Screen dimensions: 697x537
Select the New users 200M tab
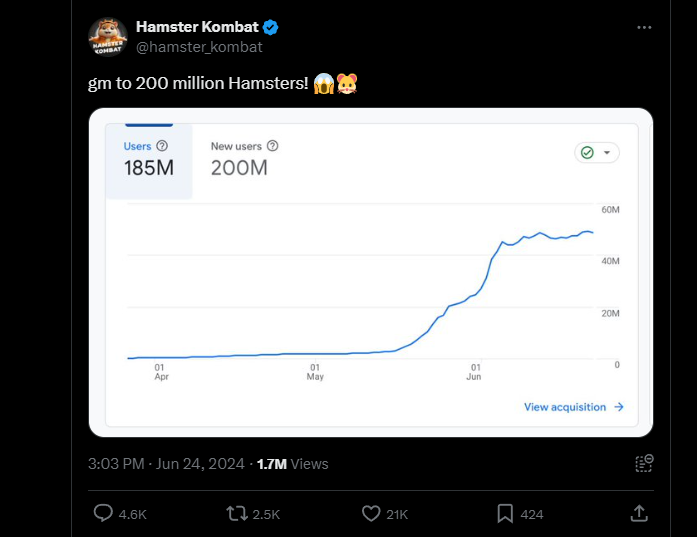(243, 160)
